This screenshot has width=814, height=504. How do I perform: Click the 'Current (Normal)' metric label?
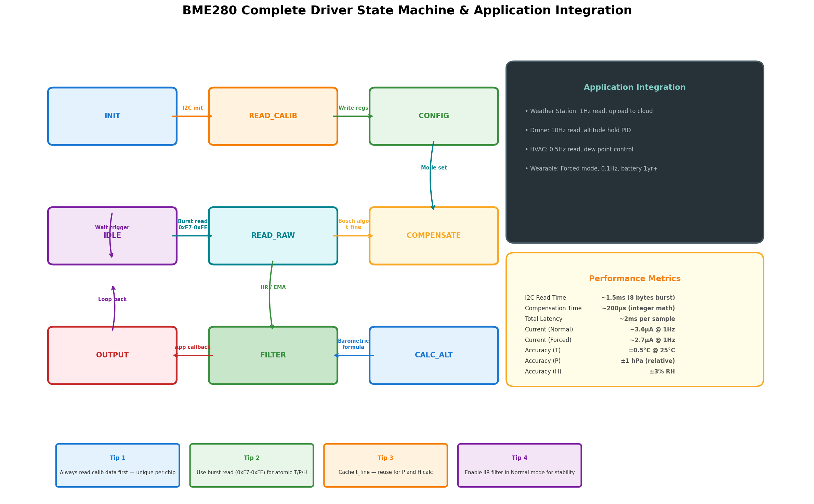pos(549,330)
